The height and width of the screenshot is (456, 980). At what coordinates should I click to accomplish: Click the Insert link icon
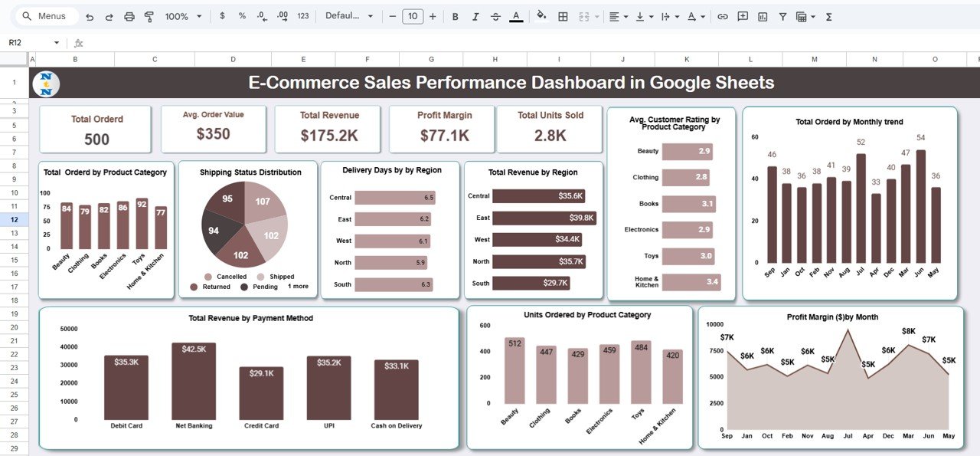coord(723,15)
